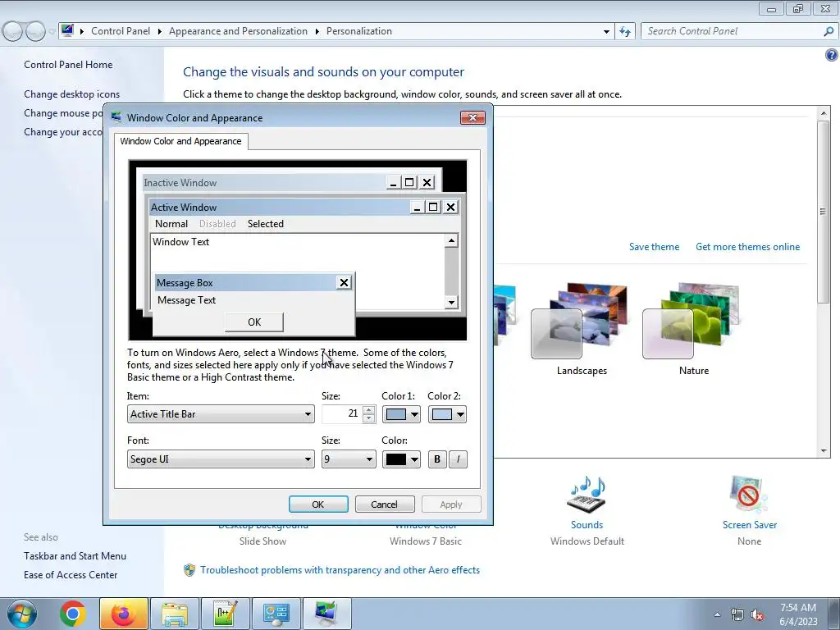Toggle Bold font button
The height and width of the screenshot is (630, 840).
tap(437, 459)
